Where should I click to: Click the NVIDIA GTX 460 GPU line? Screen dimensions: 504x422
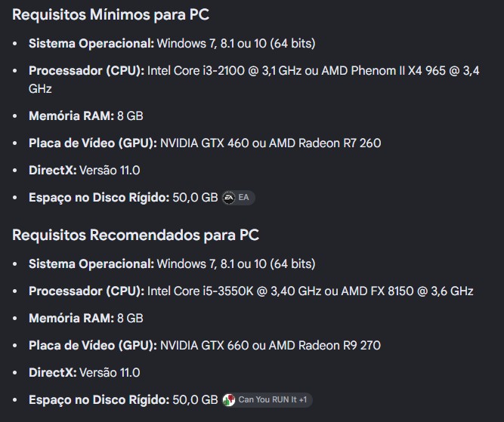tap(205, 143)
